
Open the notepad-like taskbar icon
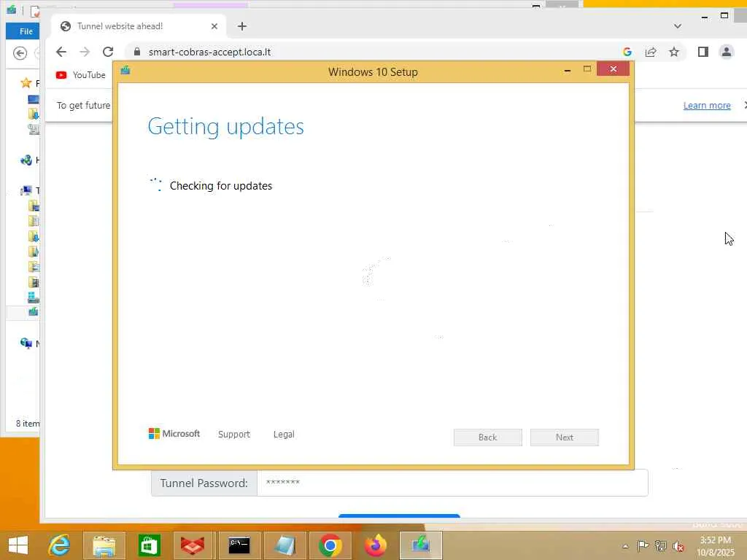point(285,545)
